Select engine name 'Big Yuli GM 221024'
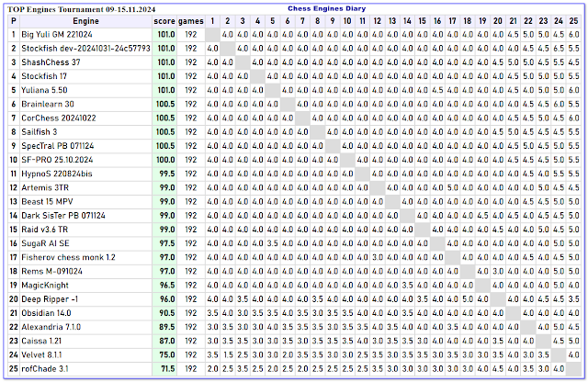Screen dimensions: 588x382 pos(57,35)
